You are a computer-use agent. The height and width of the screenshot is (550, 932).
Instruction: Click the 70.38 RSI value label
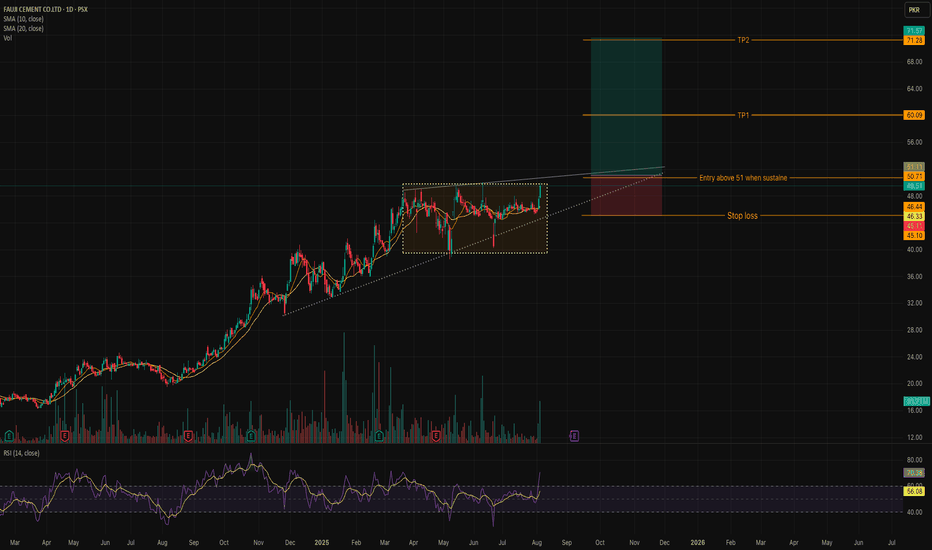click(x=914, y=473)
